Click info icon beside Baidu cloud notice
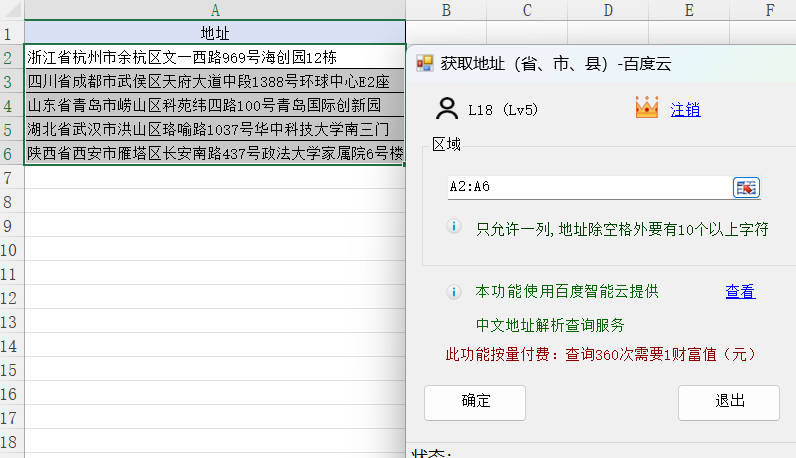796x458 pixels. 454,291
